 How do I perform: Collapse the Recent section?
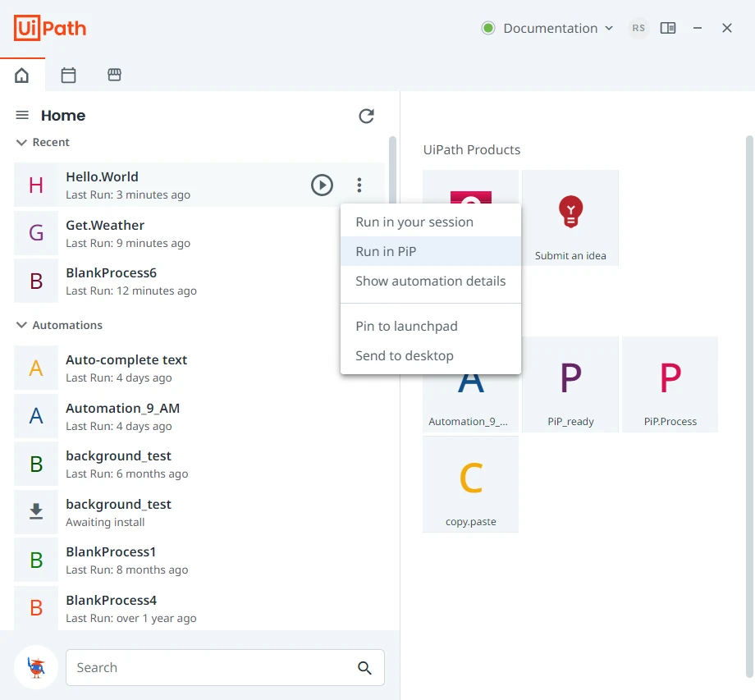(x=21, y=143)
